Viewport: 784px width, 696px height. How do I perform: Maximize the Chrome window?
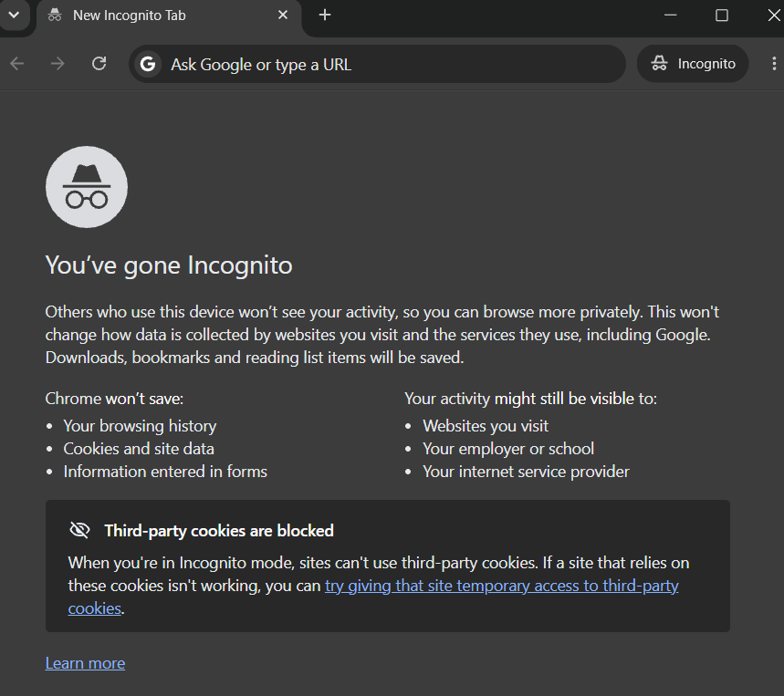point(722,15)
